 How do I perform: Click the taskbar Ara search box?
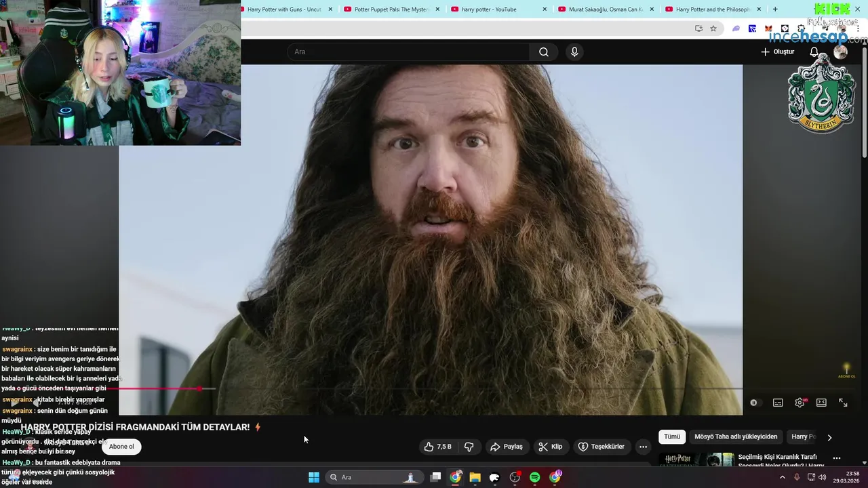point(374,477)
